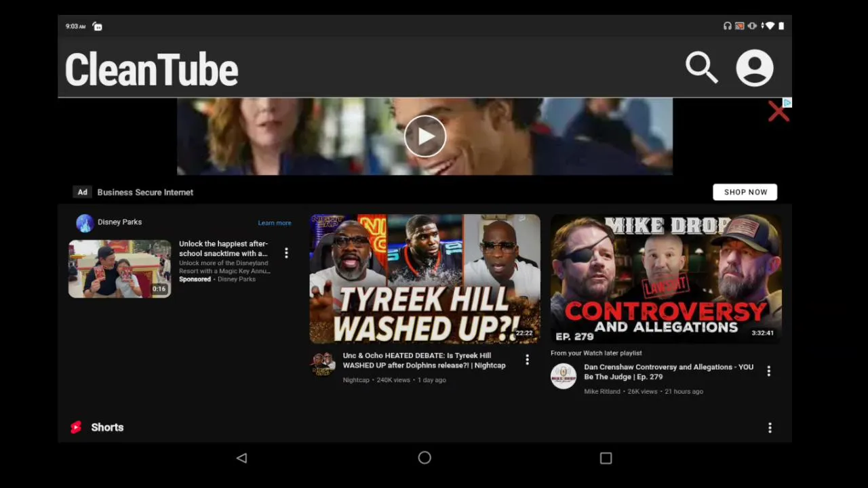Open the Disney Parks sponsored video thumbnail
868x488 pixels.
click(x=120, y=268)
